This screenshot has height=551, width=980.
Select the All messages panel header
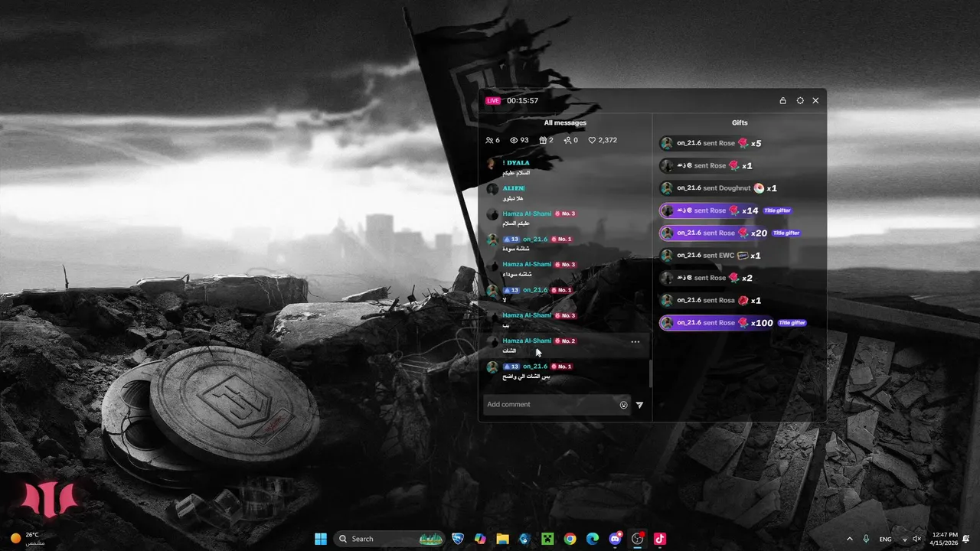(x=565, y=122)
